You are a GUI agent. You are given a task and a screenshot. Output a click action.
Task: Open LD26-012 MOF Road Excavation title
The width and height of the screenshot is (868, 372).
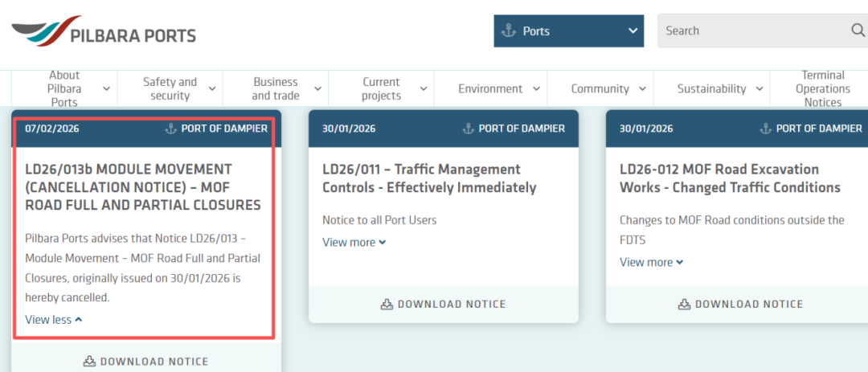click(x=729, y=178)
